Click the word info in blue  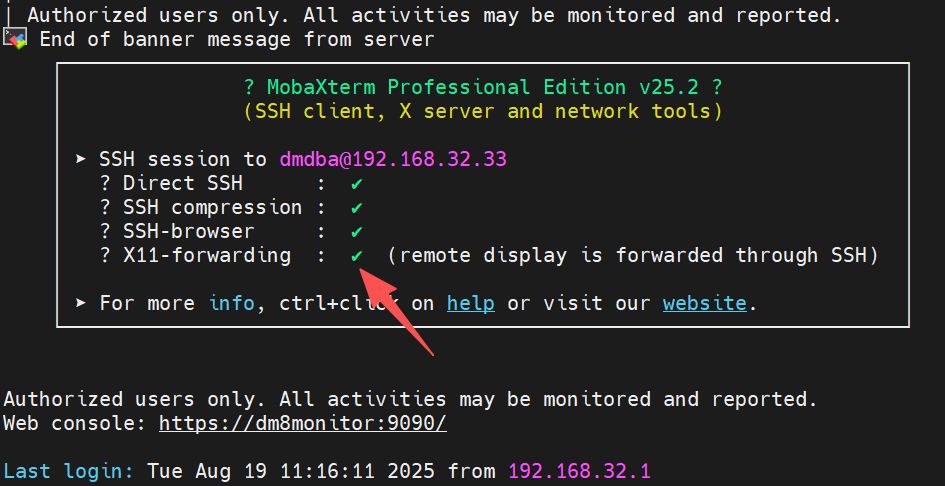tap(232, 303)
